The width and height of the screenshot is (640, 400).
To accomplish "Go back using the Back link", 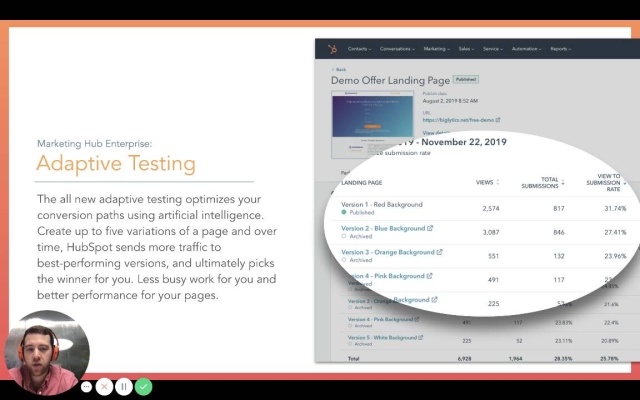I will (x=339, y=70).
